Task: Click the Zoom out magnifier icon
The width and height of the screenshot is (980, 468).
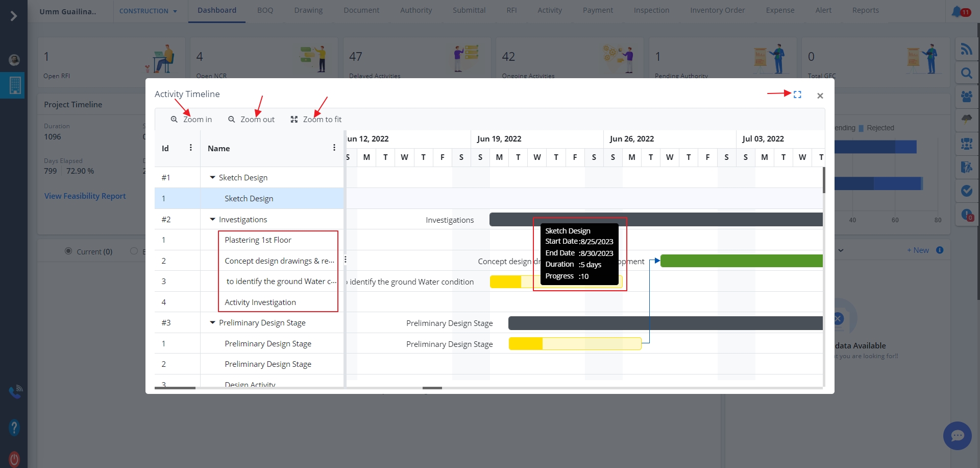Action: coord(232,120)
